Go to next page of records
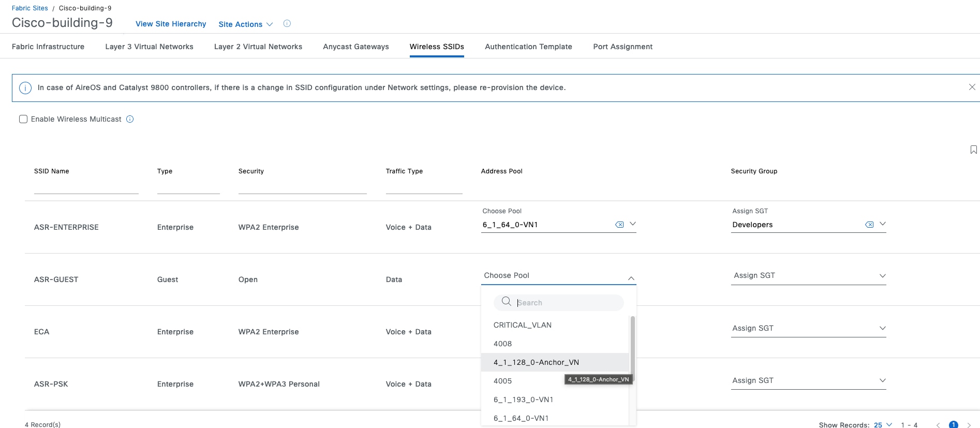 pos(969,425)
